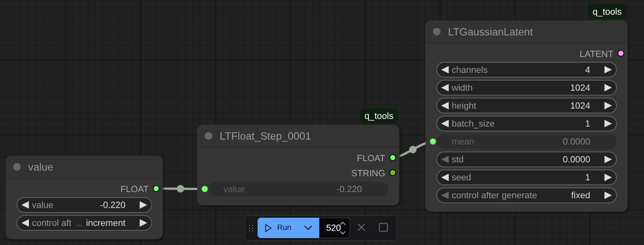The image size is (644, 245).
Task: Decrease batch_size with the left arrow
Action: pos(445,123)
